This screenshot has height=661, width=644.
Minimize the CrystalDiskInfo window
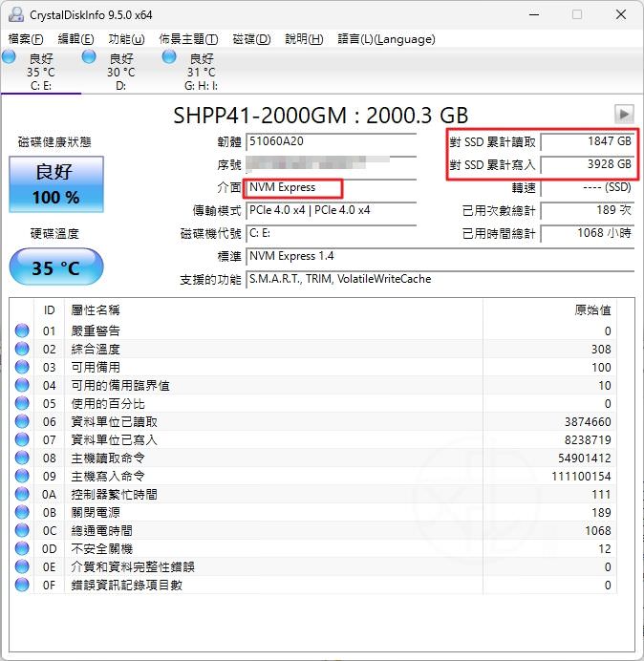pos(534,14)
